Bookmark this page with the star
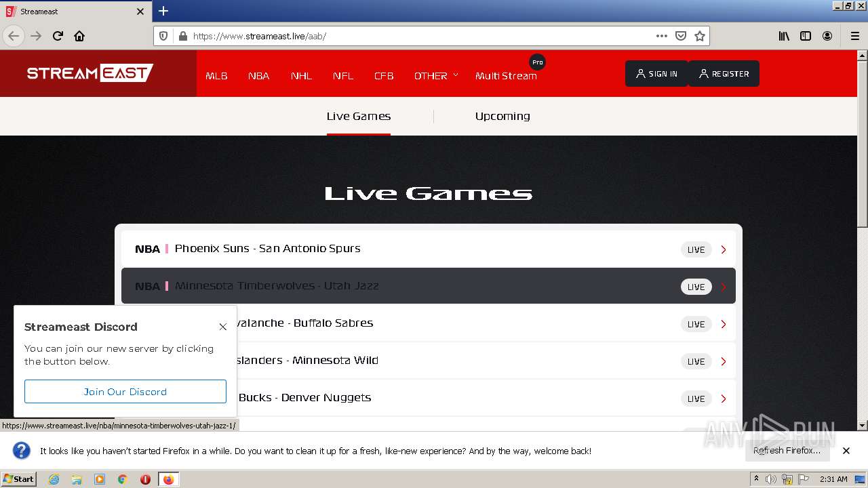The image size is (868, 488). point(700,36)
